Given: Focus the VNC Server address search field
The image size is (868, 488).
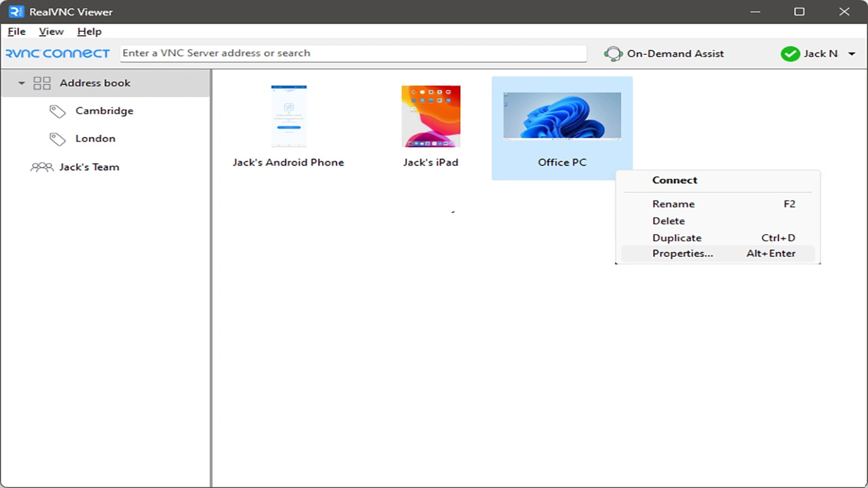Looking at the screenshot, I should tap(353, 53).
